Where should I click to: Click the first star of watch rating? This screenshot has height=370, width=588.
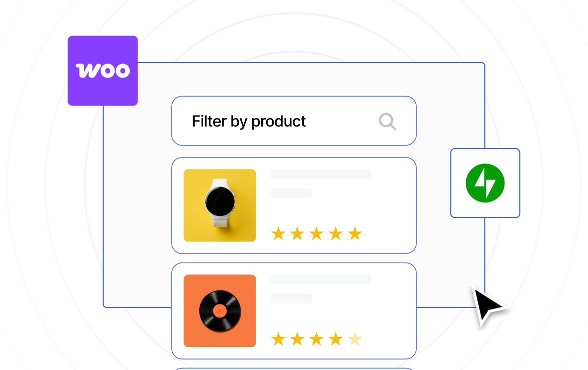coord(278,233)
